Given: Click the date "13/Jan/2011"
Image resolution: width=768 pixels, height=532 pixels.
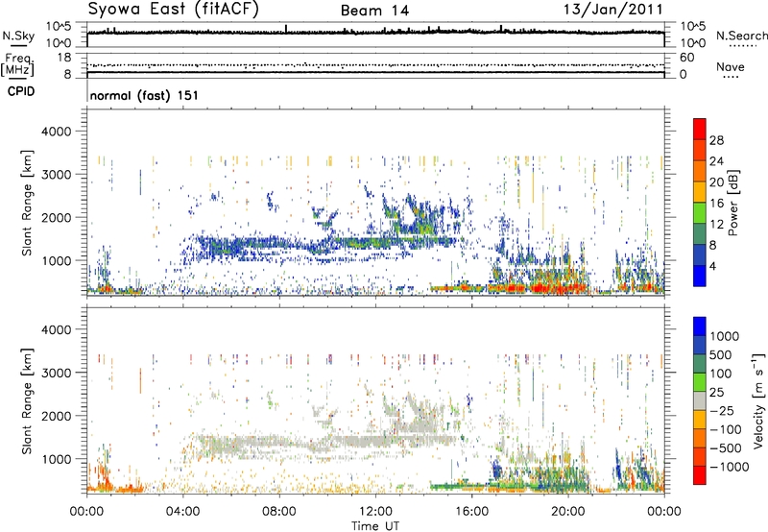Looking at the screenshot, I should point(612,10).
